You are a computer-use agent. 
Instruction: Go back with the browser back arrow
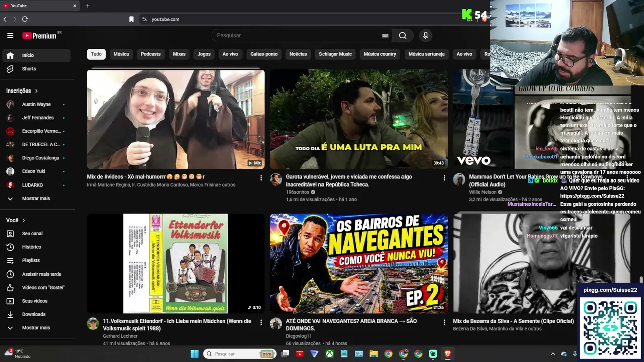coord(5,19)
